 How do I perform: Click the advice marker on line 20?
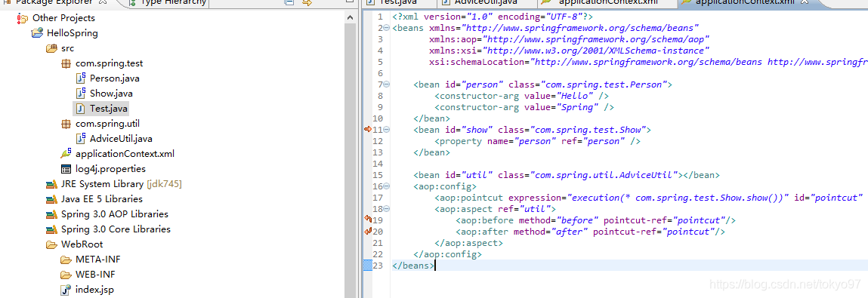tap(368, 231)
